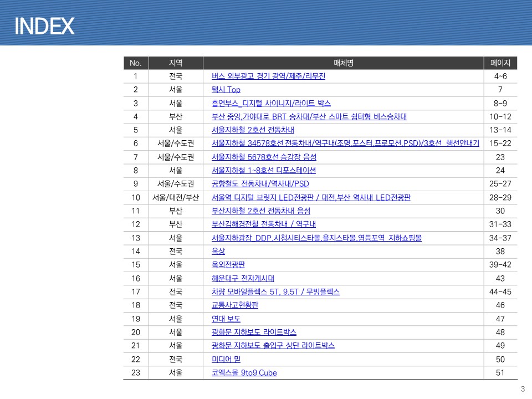Screen dimensions: 532x399
Task: Open the 연대 보도 link
Action: [x=226, y=319]
